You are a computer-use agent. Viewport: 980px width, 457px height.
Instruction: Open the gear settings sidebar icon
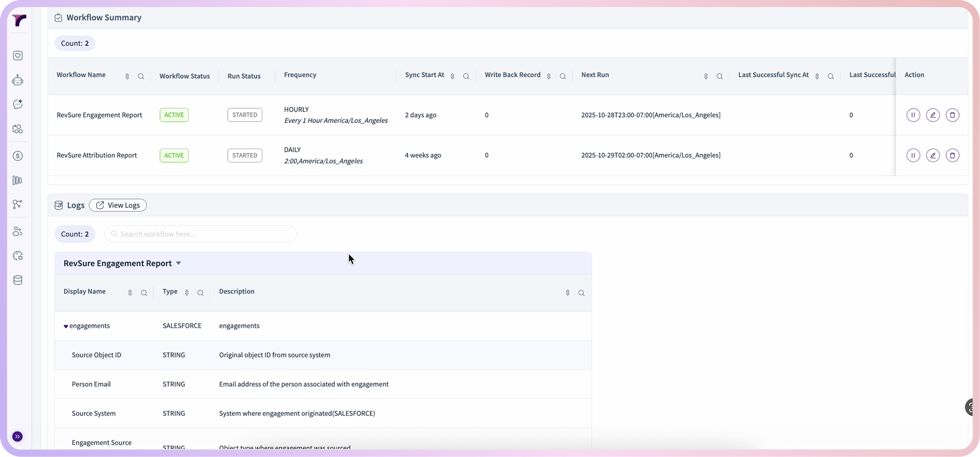click(x=18, y=256)
